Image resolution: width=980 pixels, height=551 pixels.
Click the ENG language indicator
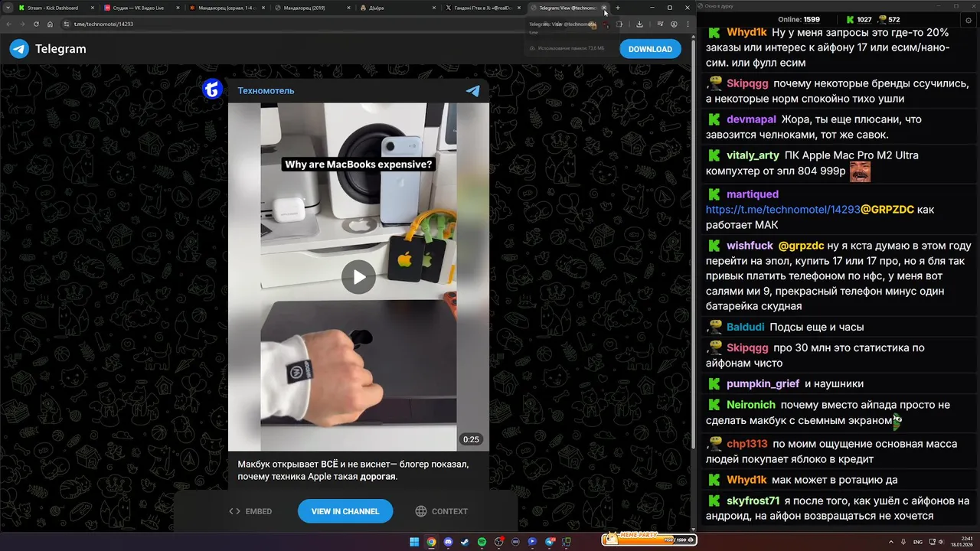click(x=918, y=542)
